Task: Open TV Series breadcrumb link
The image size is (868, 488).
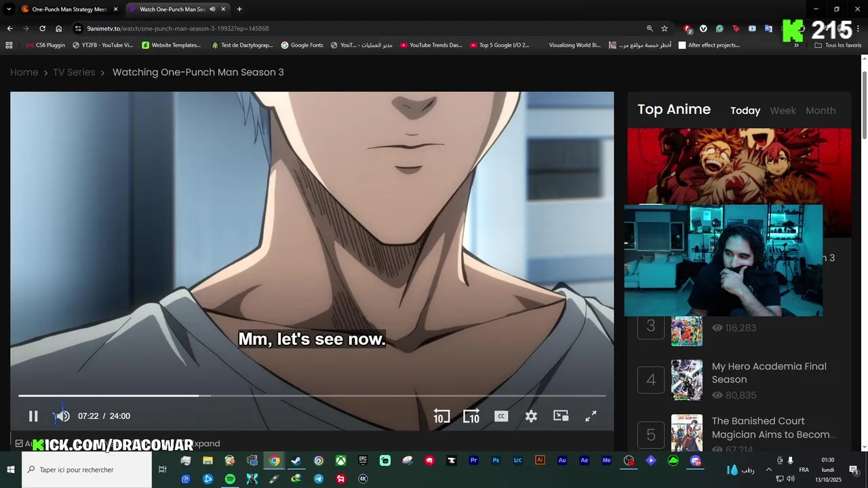Action: [x=74, y=72]
